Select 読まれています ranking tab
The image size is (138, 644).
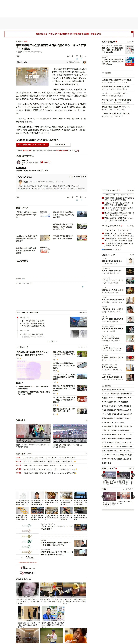click(x=110, y=194)
